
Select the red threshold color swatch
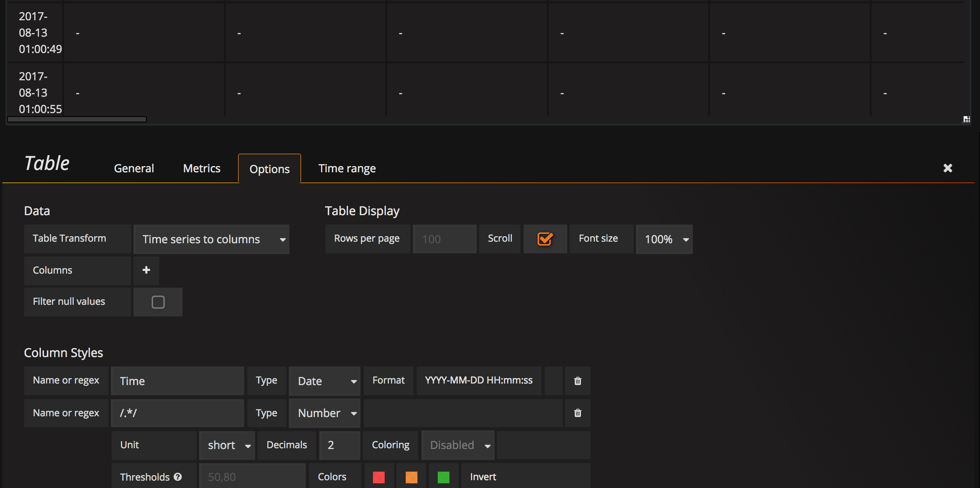pyautogui.click(x=379, y=476)
